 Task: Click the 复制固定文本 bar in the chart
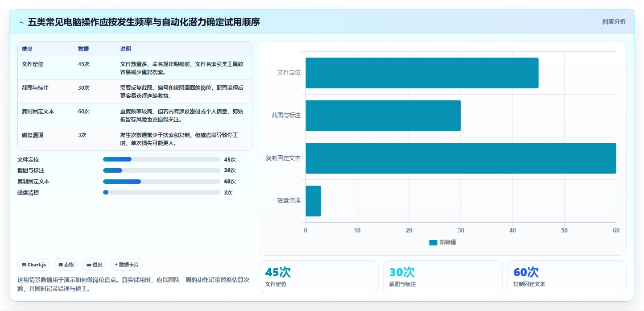click(461, 158)
